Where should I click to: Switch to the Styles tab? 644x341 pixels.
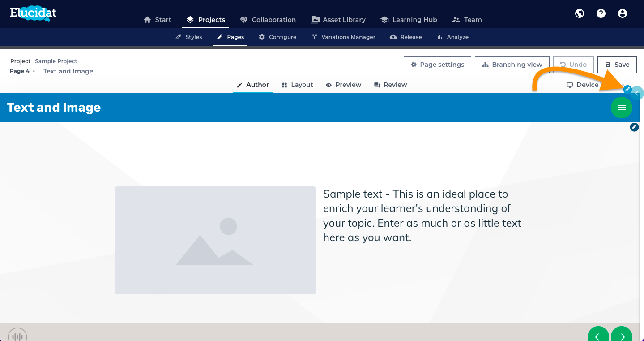(189, 37)
